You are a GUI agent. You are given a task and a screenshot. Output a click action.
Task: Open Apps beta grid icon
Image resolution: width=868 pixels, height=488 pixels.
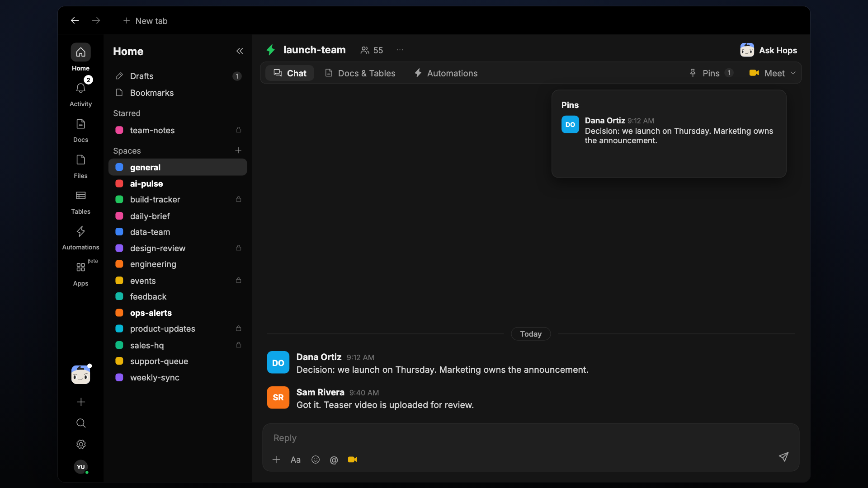(x=80, y=267)
